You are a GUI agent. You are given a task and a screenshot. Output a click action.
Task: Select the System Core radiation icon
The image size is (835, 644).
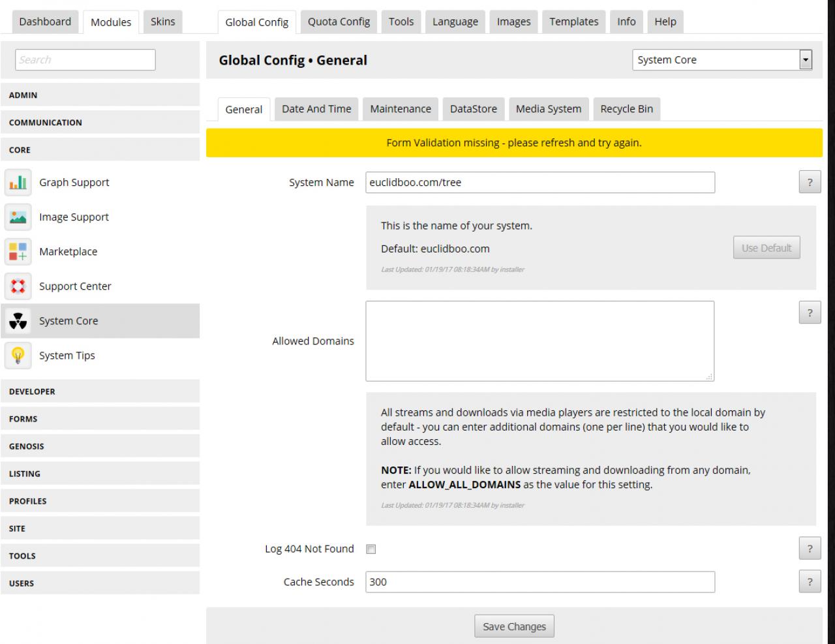18,321
